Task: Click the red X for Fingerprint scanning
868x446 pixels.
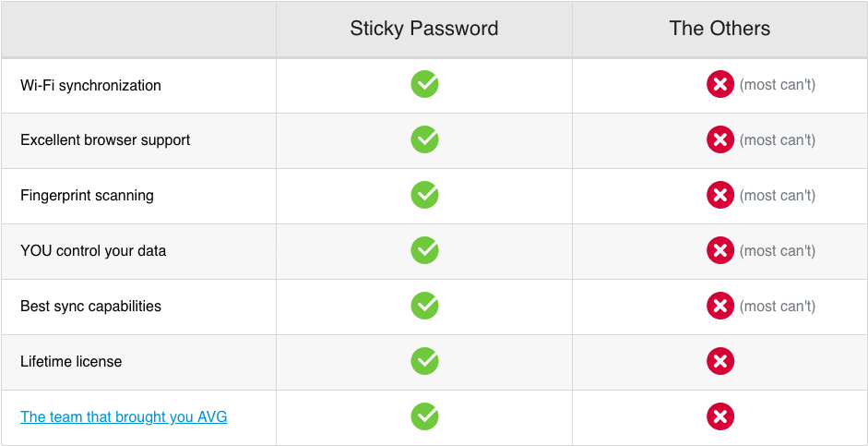Action: pos(720,196)
